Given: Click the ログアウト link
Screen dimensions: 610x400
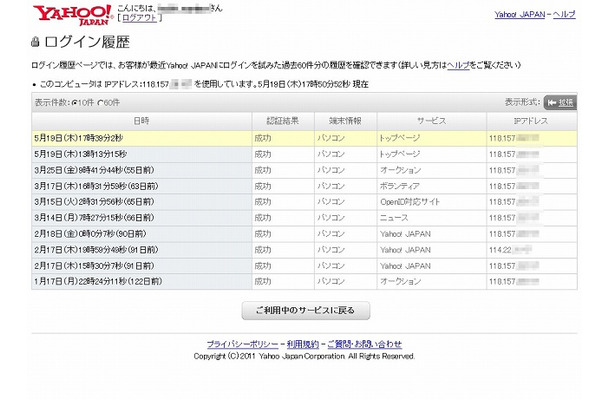Looking at the screenshot, I should pos(139,18).
